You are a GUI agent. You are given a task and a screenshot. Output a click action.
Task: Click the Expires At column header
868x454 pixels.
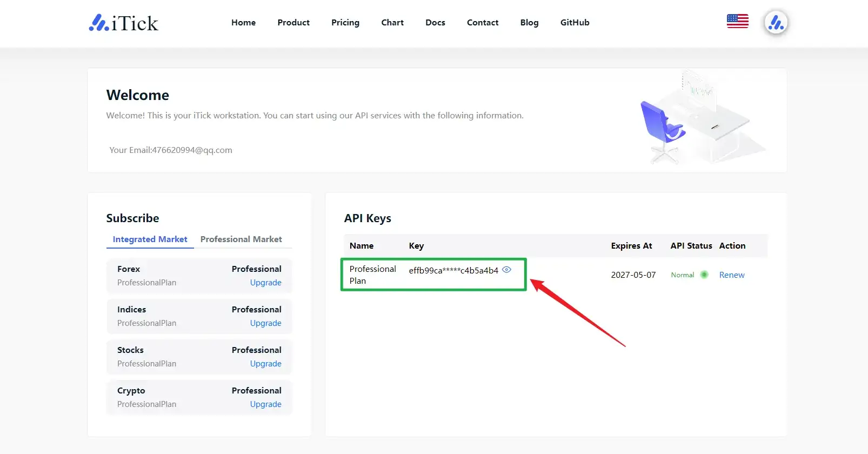[x=631, y=245]
